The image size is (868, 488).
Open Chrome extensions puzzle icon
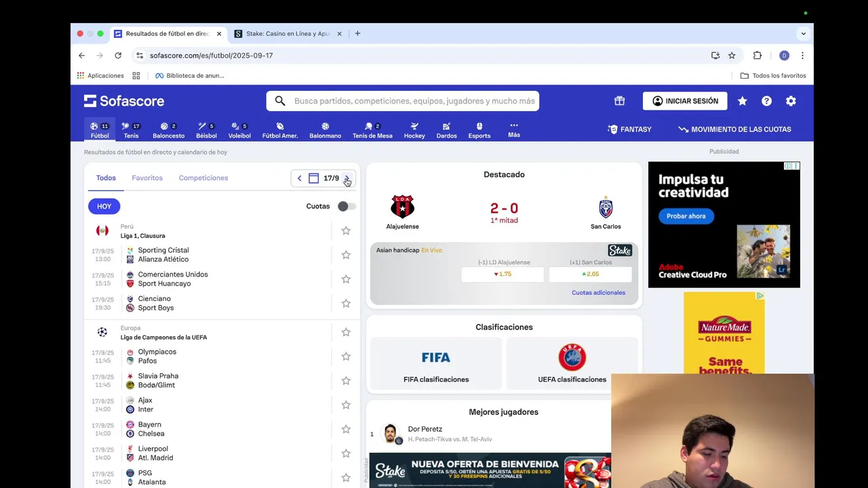click(757, 56)
